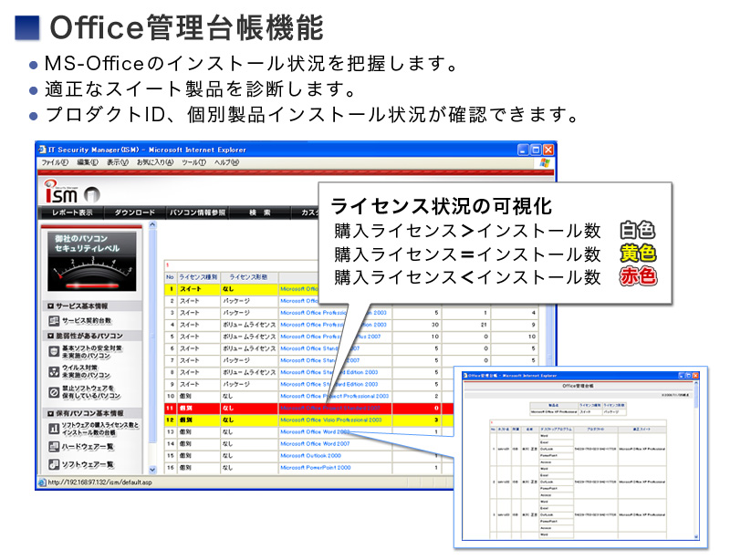Screen dimensions: 730x560
Task: Open the 表示(V) menu
Action: tap(118, 162)
